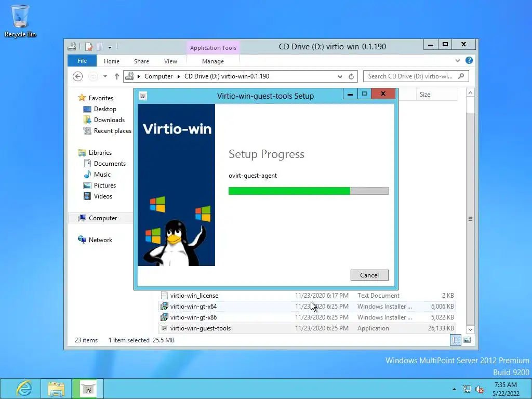Expand the arrow before Computer breadcrumb

138,76
